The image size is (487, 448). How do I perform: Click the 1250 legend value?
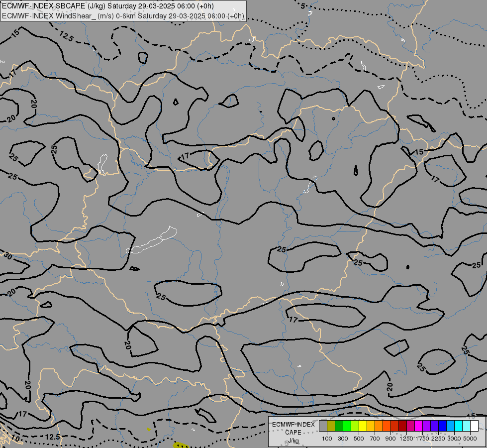[406, 439]
